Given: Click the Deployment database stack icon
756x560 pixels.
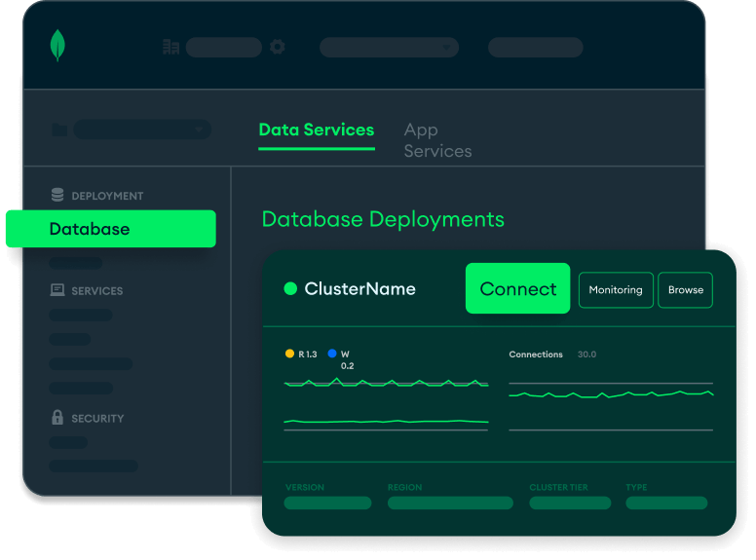Looking at the screenshot, I should (x=57, y=195).
